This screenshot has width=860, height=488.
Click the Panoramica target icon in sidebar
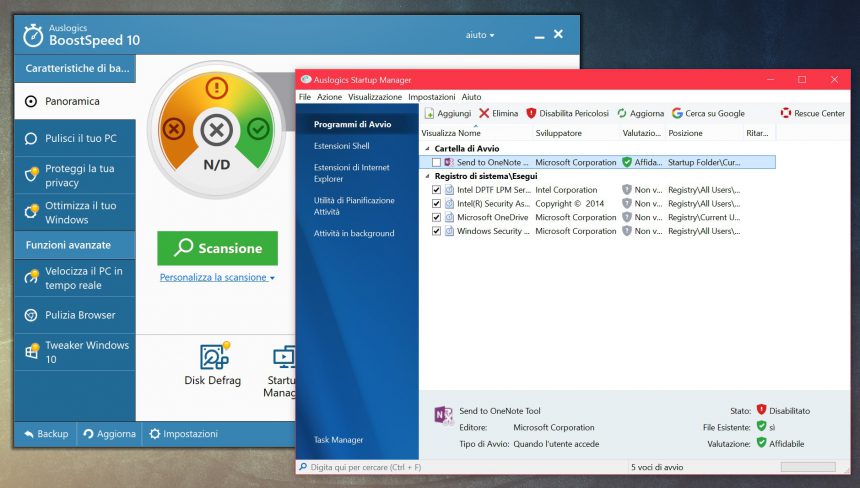point(31,101)
